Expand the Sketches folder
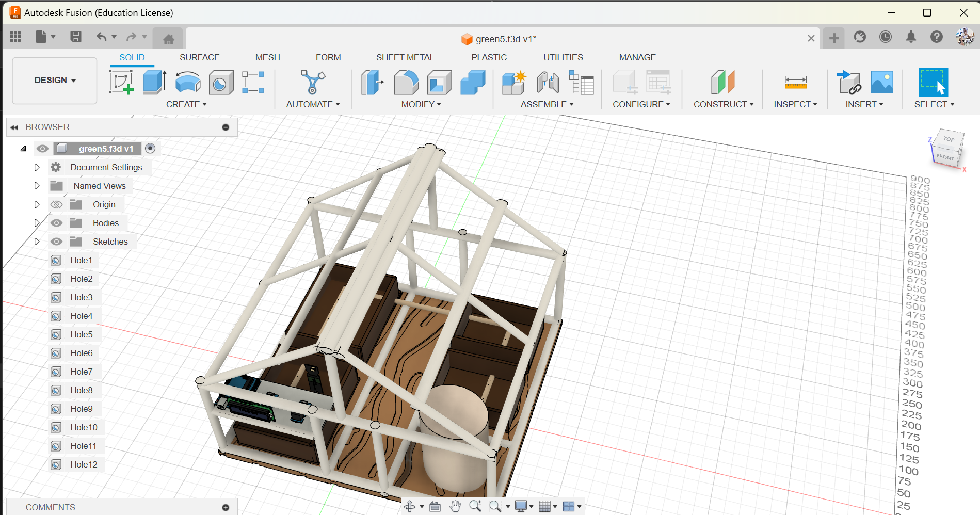This screenshot has height=515, width=980. tap(37, 242)
